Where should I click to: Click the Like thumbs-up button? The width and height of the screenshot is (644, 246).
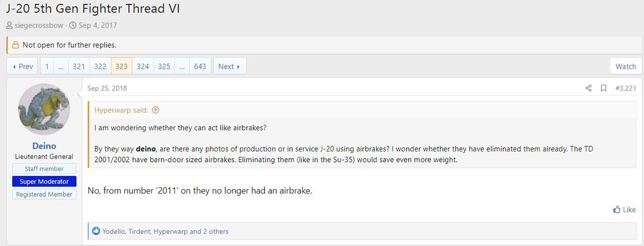coord(624,210)
